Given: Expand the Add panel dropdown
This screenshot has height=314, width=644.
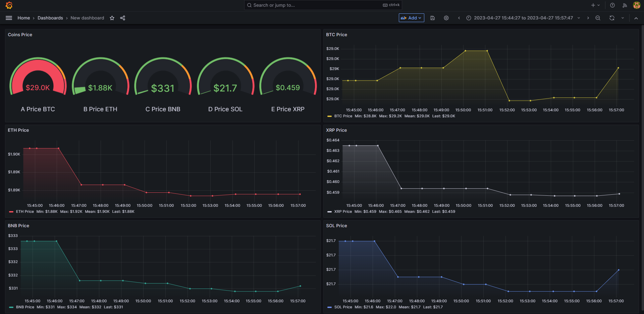Looking at the screenshot, I should click(411, 18).
